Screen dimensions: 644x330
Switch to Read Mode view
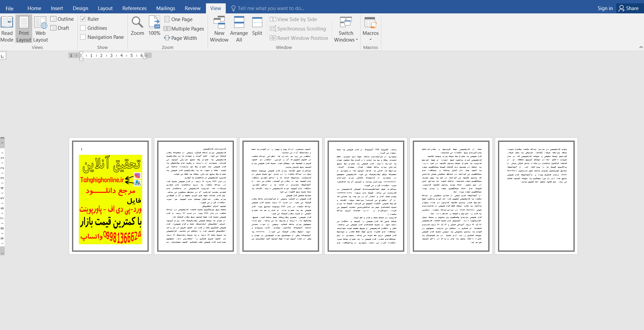coord(7,29)
